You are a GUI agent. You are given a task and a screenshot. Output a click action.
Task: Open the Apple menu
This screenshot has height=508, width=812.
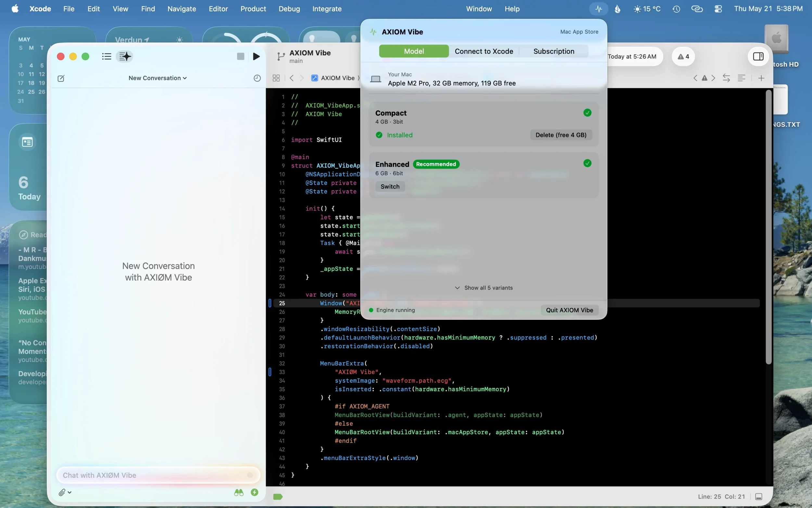15,9
